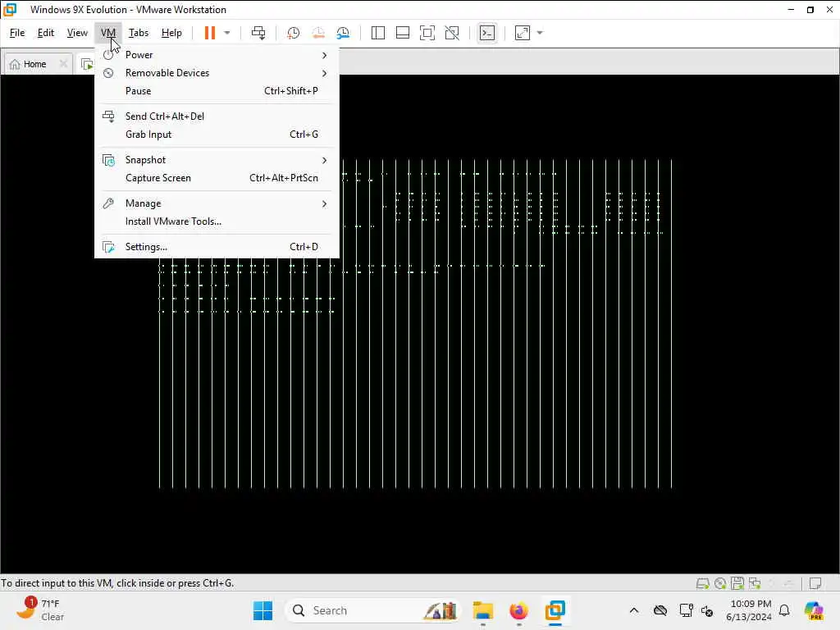Viewport: 840px width, 630px height.
Task: Expand the Removable Devices submenu
Action: point(217,73)
